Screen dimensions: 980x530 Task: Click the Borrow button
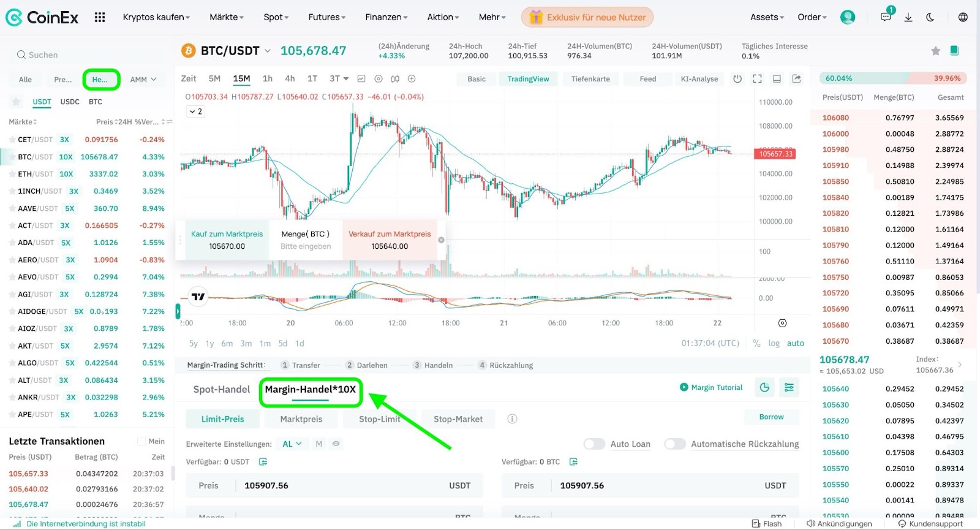771,417
